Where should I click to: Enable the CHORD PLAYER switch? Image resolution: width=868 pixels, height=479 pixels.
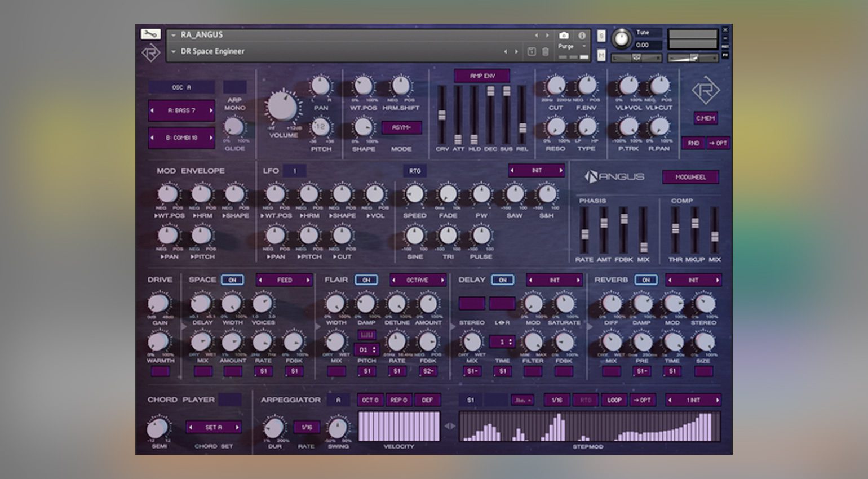click(230, 400)
